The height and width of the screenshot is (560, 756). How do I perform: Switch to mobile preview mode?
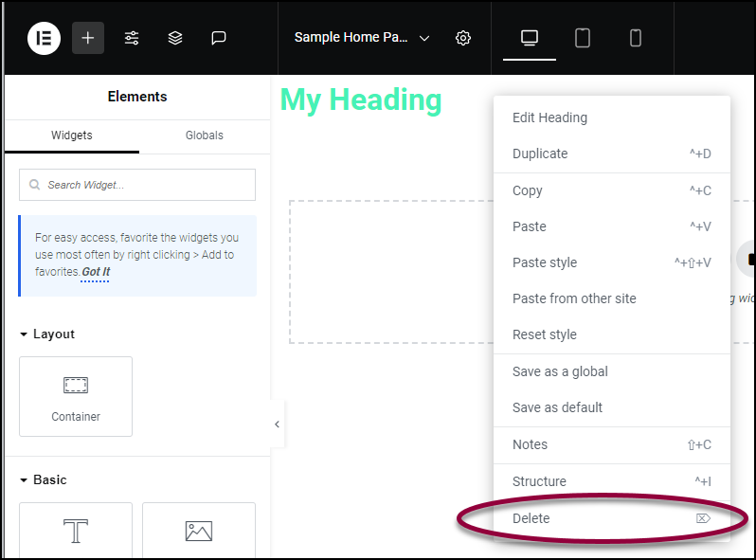[x=636, y=38]
